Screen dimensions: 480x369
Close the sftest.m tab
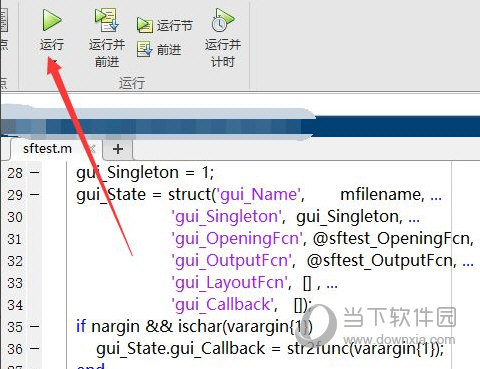tap(92, 149)
